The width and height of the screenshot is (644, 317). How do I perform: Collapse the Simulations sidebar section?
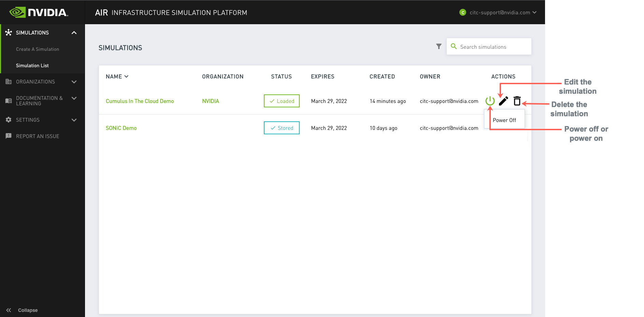tap(74, 33)
